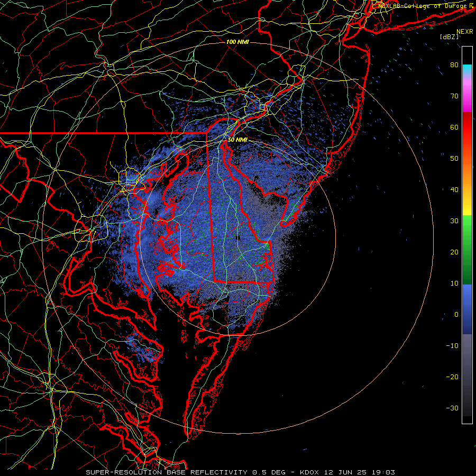Viewport: 476px width, 476px height.
Task: Click the 60 value on the dBZ scale
Action: (x=454, y=127)
